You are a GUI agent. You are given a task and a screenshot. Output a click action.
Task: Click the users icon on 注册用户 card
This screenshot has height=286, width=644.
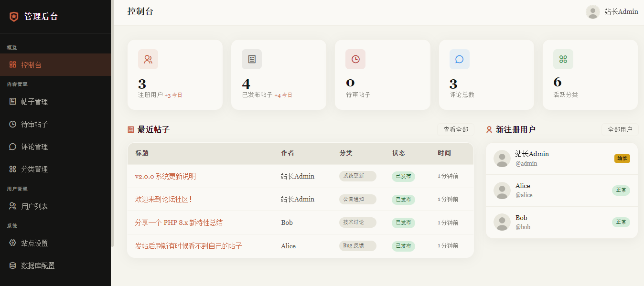pyautogui.click(x=148, y=59)
